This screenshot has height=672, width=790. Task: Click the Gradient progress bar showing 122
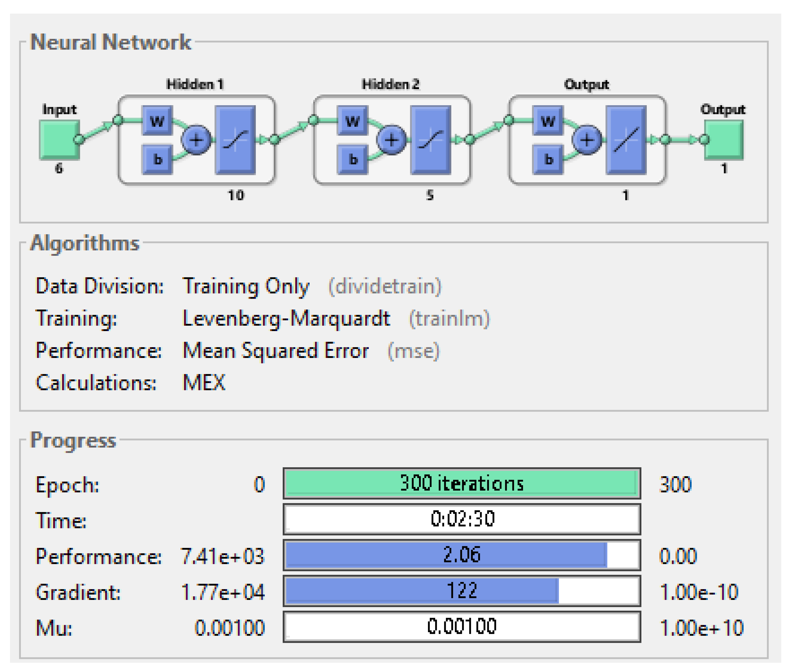pyautogui.click(x=462, y=590)
